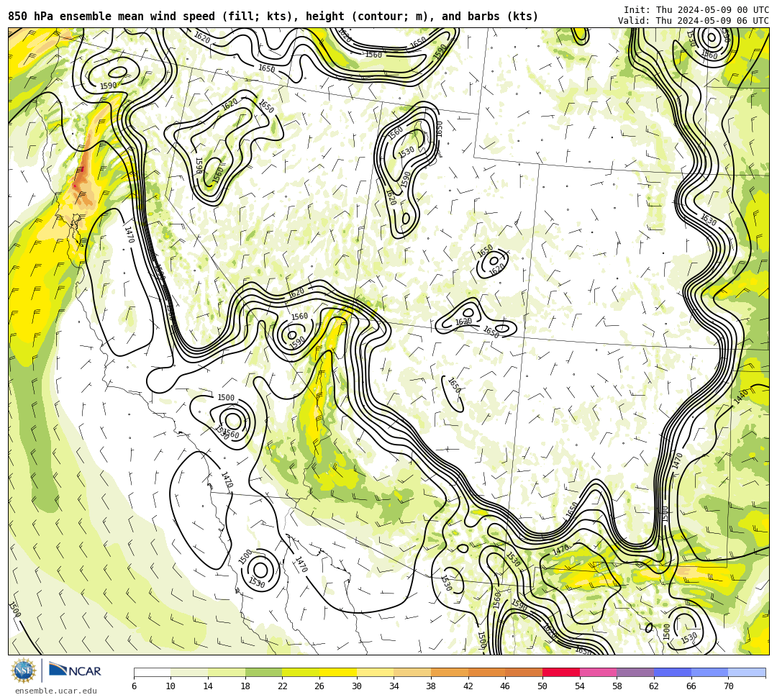The height and width of the screenshot is (700, 777).
Task: Click the blue 62-66 kts colorbar swatch
Action: coord(673,672)
